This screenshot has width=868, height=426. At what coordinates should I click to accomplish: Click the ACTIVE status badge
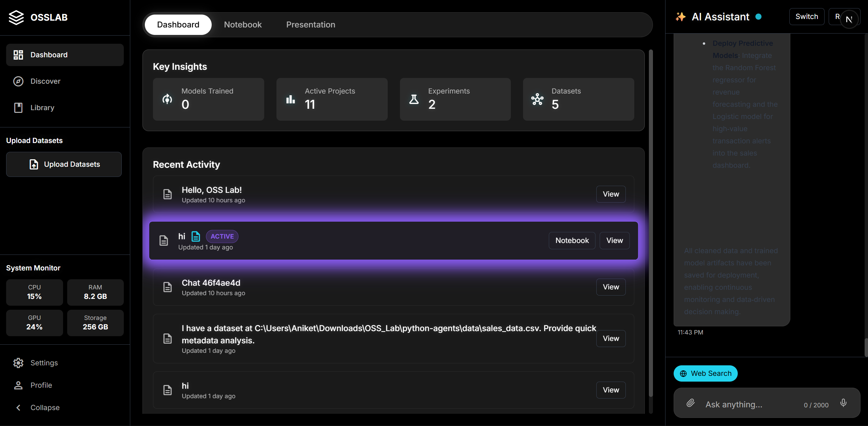[222, 236]
